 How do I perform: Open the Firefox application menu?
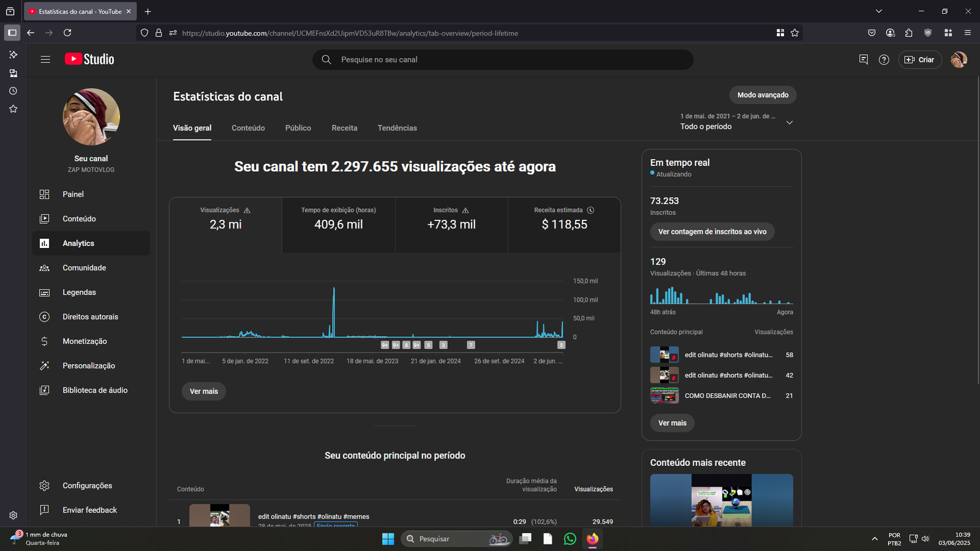click(x=967, y=33)
